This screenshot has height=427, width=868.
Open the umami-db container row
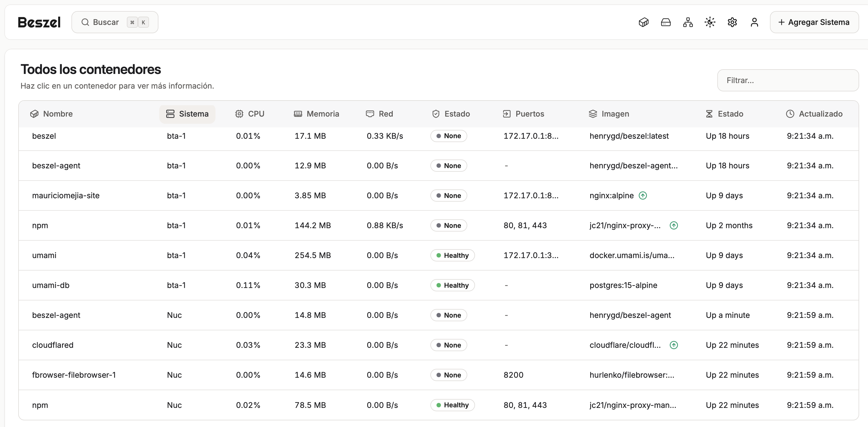pos(438,285)
